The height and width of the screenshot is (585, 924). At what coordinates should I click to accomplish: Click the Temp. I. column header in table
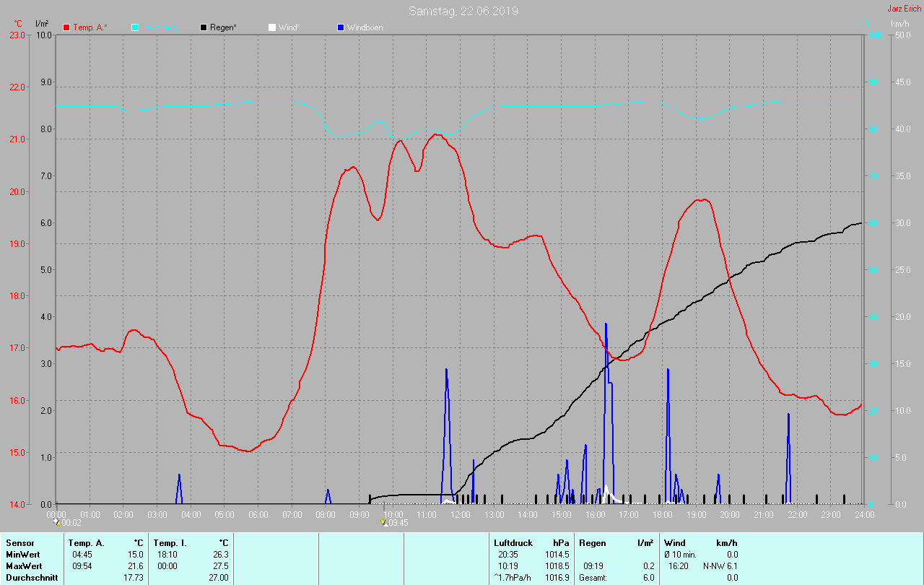tap(169, 542)
